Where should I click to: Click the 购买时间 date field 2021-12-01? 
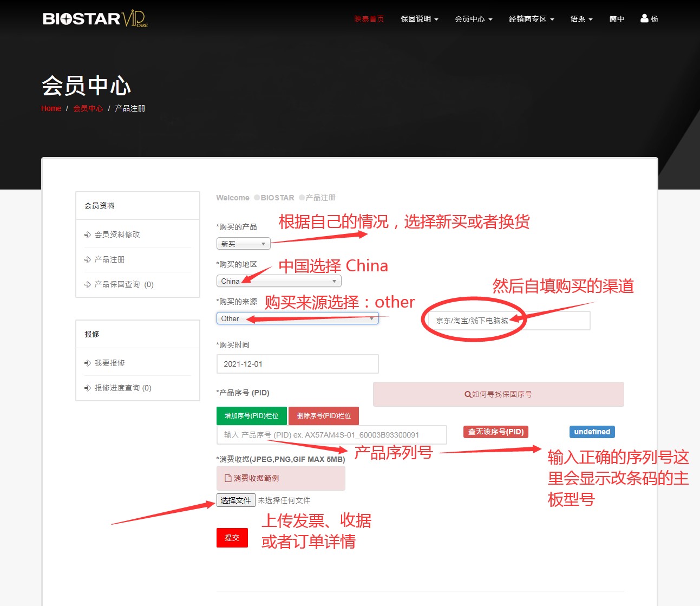[297, 364]
